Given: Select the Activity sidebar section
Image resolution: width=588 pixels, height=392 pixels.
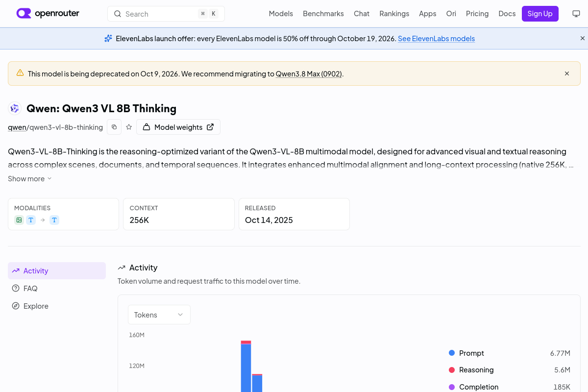Looking at the screenshot, I should [x=57, y=271].
